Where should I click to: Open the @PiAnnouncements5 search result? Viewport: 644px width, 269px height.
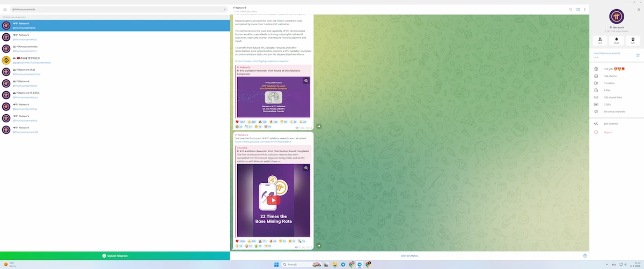115,37
